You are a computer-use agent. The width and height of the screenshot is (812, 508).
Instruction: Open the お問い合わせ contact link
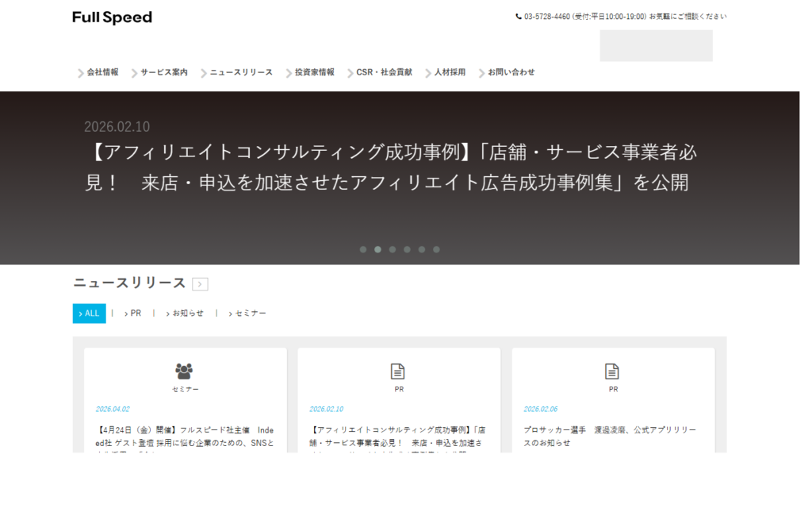[511, 72]
